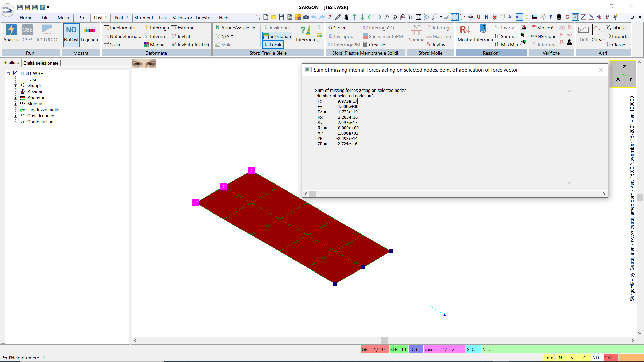Screen dimensions: 644x362
Task: Launch the CSE! connection tool
Action: coord(27,33)
